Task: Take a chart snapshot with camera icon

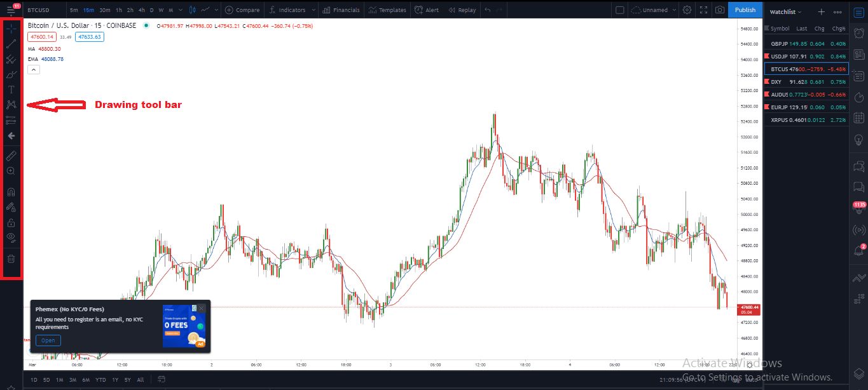Action: [719, 10]
